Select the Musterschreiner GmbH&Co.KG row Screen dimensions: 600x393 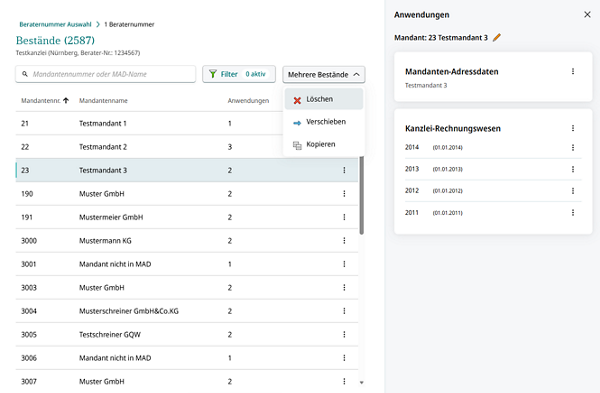pos(187,311)
